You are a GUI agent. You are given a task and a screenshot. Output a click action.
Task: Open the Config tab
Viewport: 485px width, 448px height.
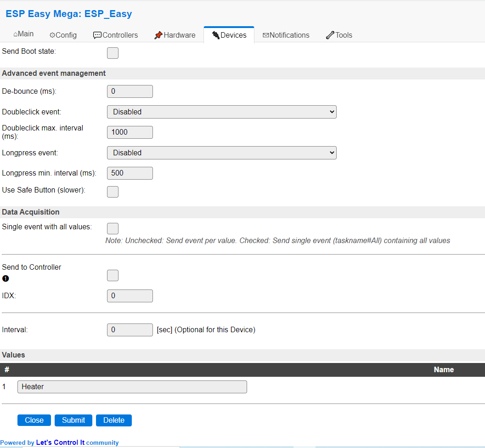point(63,35)
